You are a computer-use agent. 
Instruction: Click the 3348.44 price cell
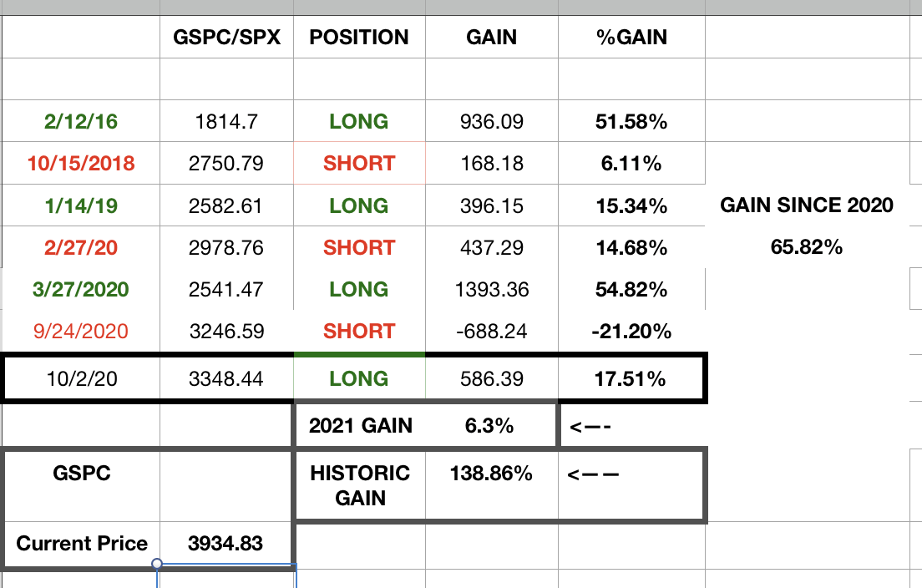coord(226,378)
